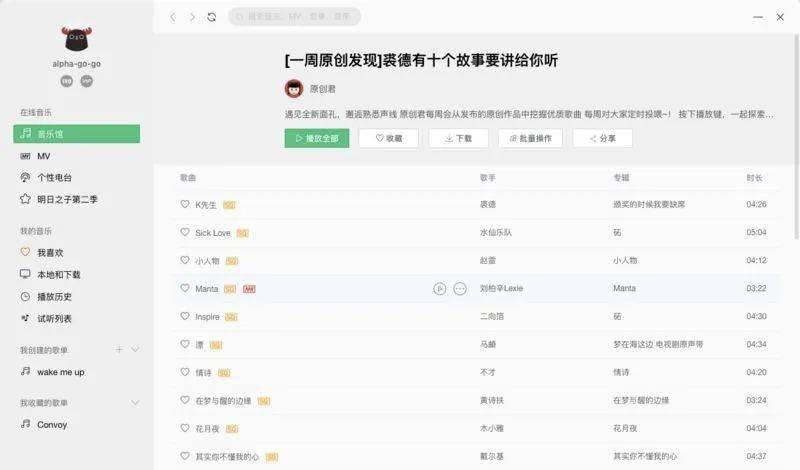Click MV badge next to Manta
This screenshot has height=470, width=800.
[x=249, y=289]
